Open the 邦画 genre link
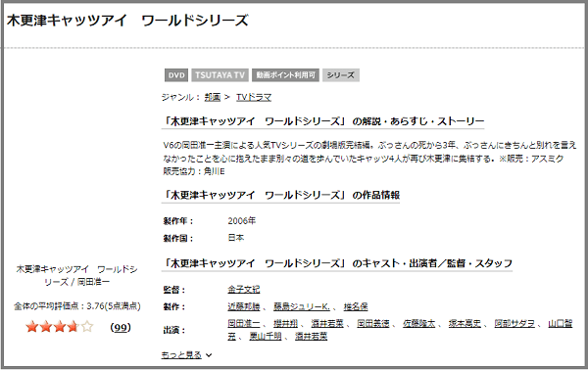Screen dimensions: 588x370 pos(213,97)
